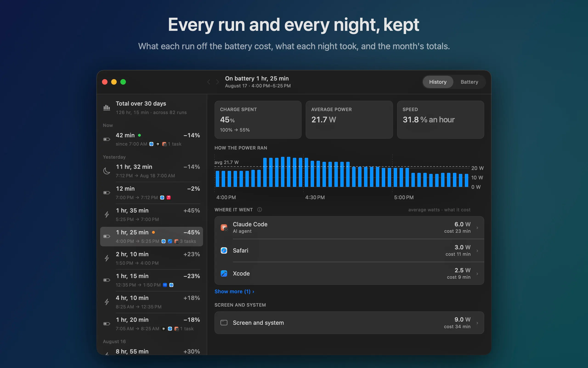Select the 11 hr, 32 min overnight entry
The image size is (588, 368).
tap(151, 171)
